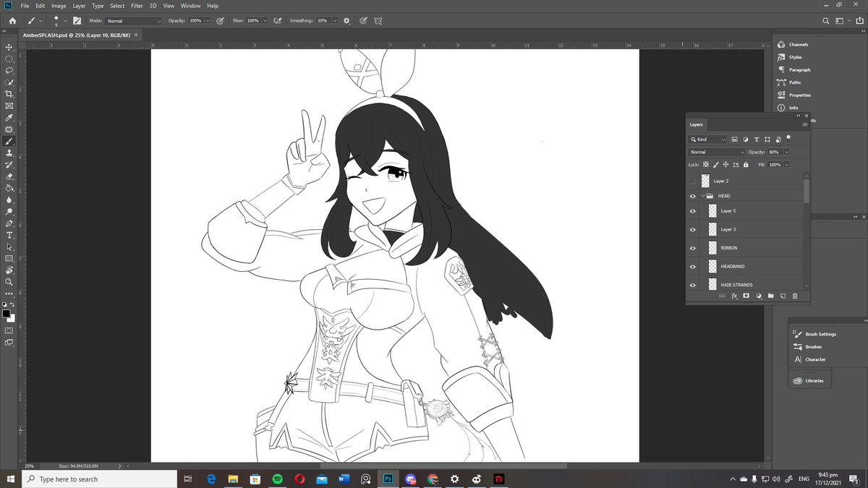
Task: Select the Frame tool
Action: [x=9, y=106]
